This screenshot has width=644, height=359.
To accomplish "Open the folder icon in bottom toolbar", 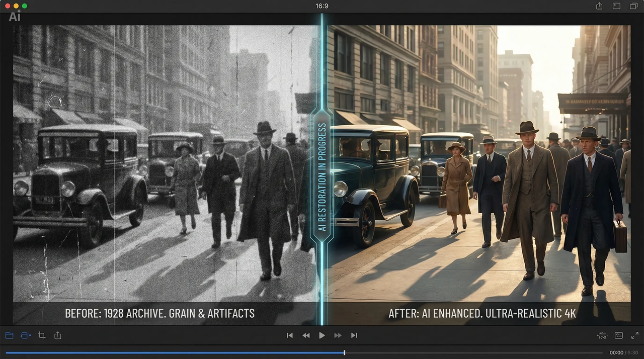I will pyautogui.click(x=9, y=335).
